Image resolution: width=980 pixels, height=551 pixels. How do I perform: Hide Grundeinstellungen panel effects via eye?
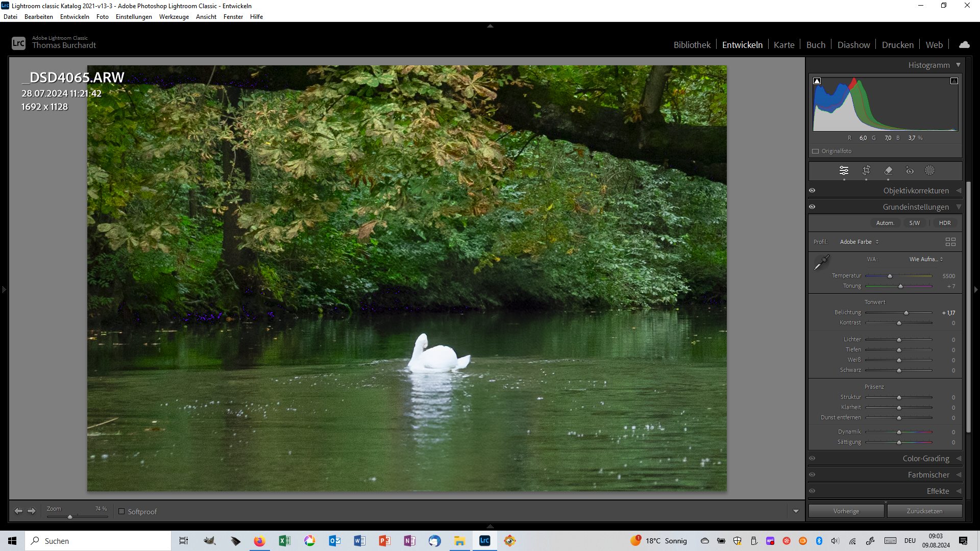(812, 207)
